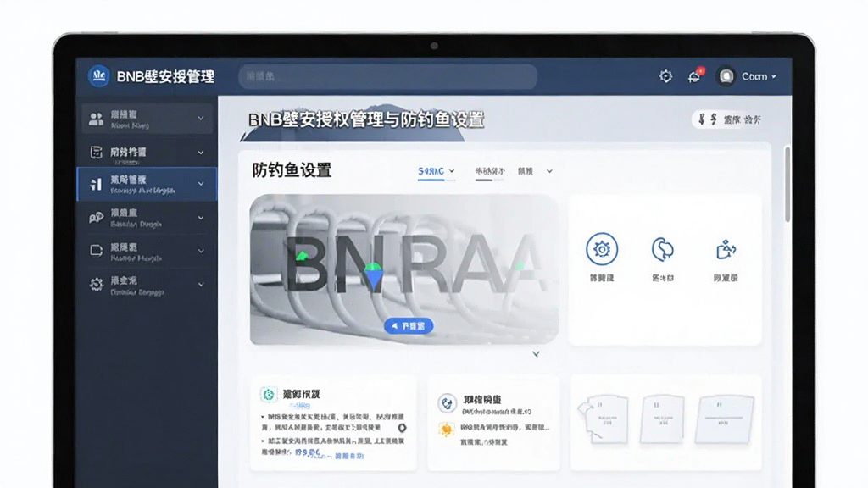
Task: Click the round blue app logo
Action: [x=99, y=75]
